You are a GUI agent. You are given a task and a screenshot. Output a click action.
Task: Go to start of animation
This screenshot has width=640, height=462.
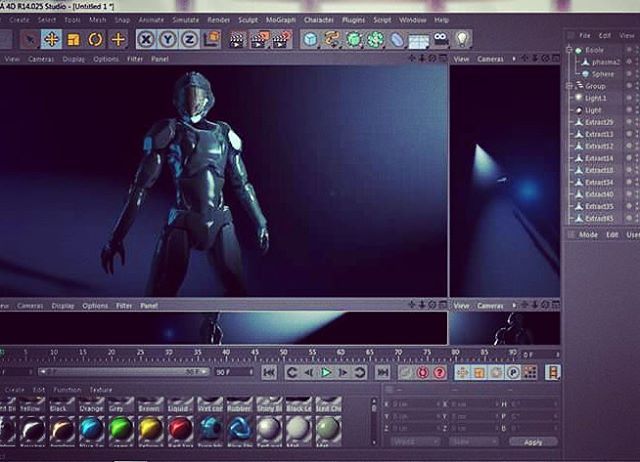pyautogui.click(x=269, y=372)
